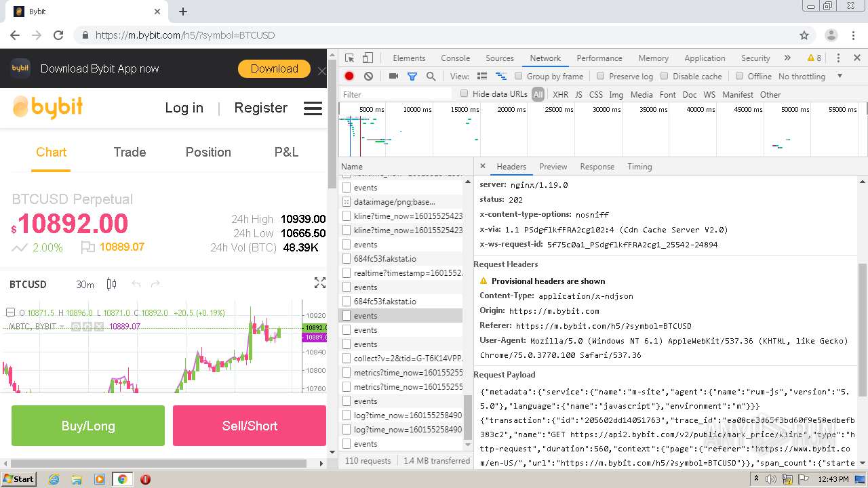Filter requests by WS type
Viewport: 868px width, 488px height.
tap(709, 94)
